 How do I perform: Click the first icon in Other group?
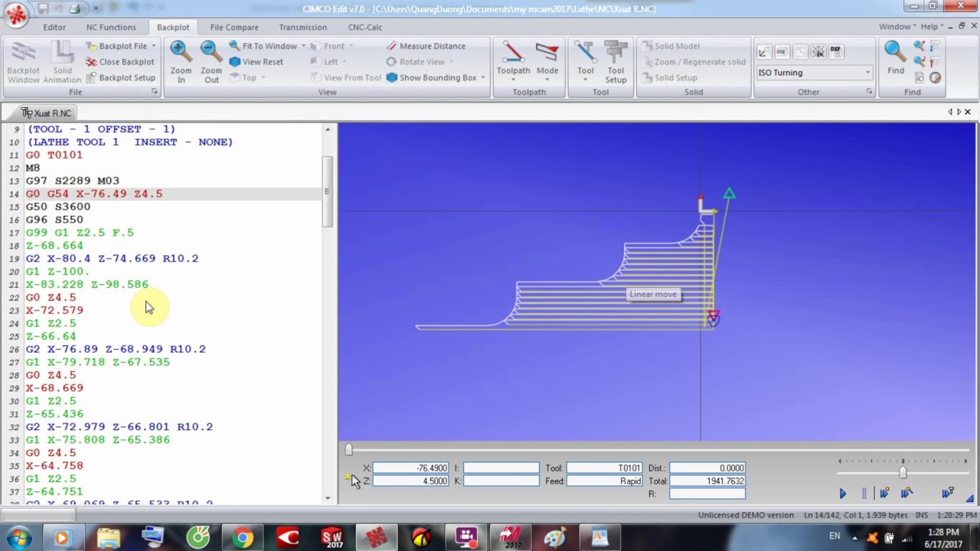763,51
